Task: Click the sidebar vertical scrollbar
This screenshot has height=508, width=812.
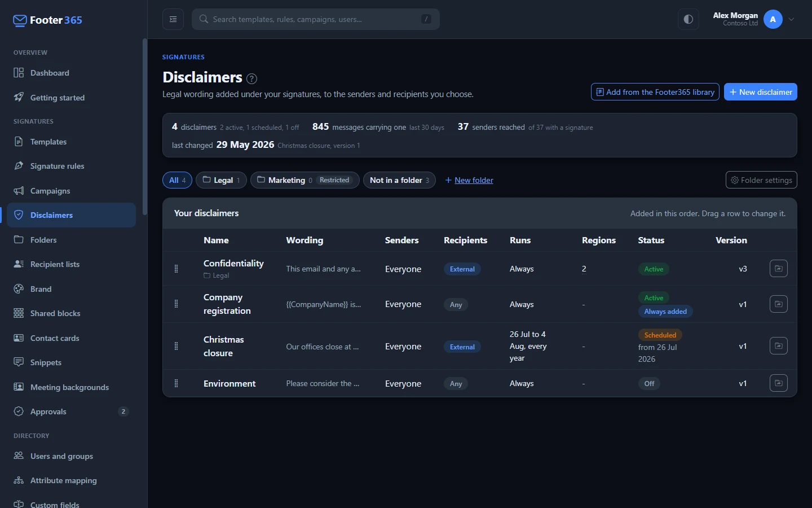Action: tap(145, 127)
